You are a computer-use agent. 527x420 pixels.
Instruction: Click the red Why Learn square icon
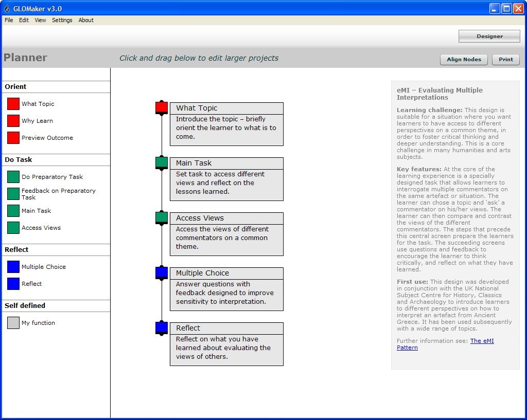click(x=13, y=121)
